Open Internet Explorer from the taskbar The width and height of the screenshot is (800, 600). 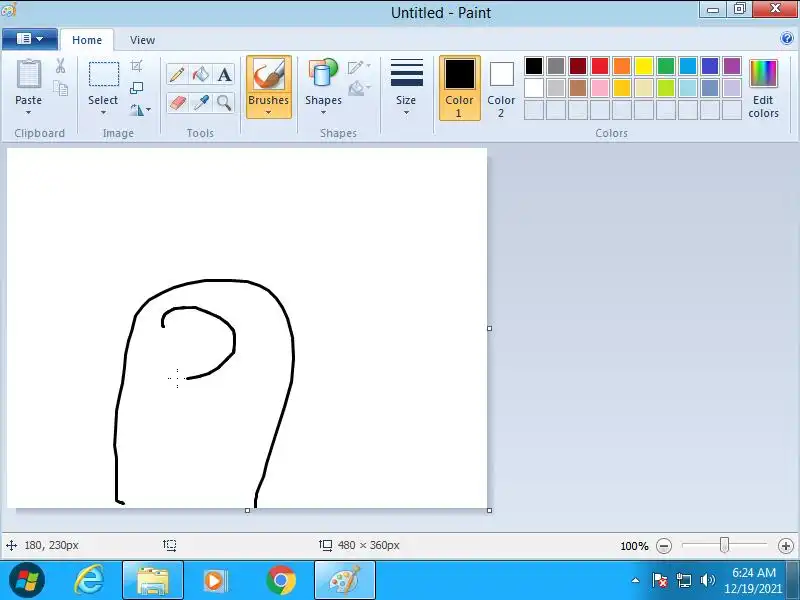(x=89, y=580)
